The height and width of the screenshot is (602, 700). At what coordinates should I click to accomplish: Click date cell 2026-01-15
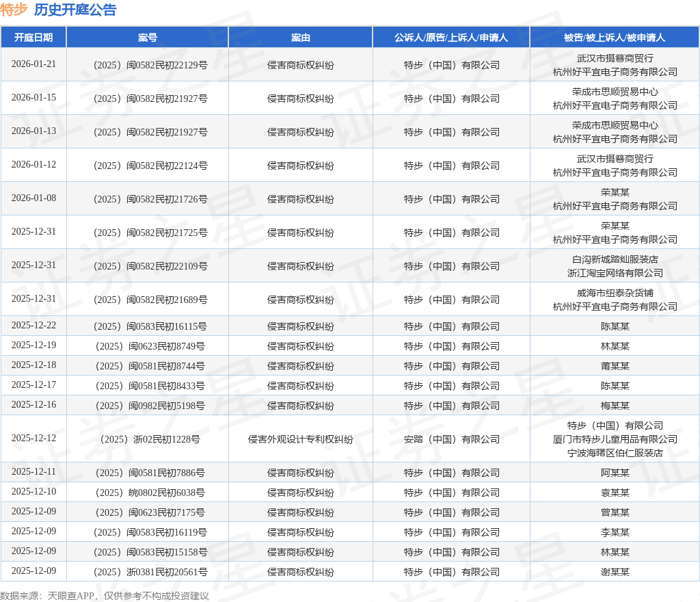[x=33, y=97]
